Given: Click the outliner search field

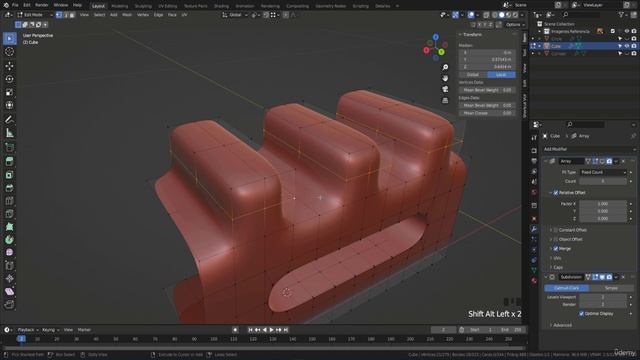Looking at the screenshot, I should pyautogui.click(x=581, y=15).
